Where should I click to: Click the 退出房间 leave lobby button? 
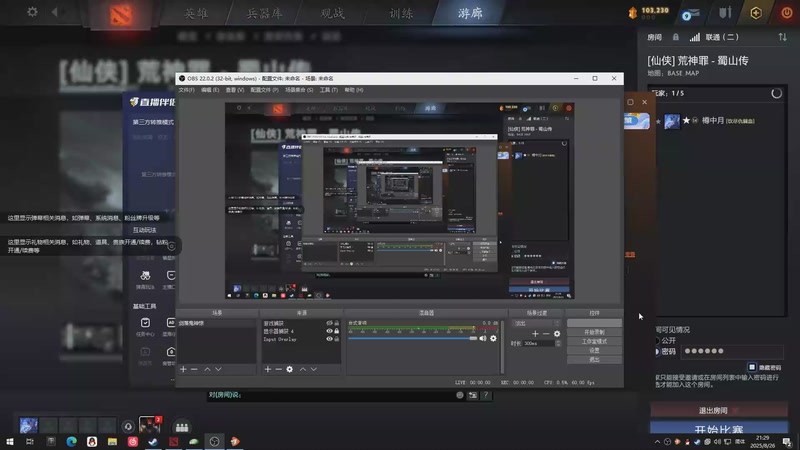point(718,410)
